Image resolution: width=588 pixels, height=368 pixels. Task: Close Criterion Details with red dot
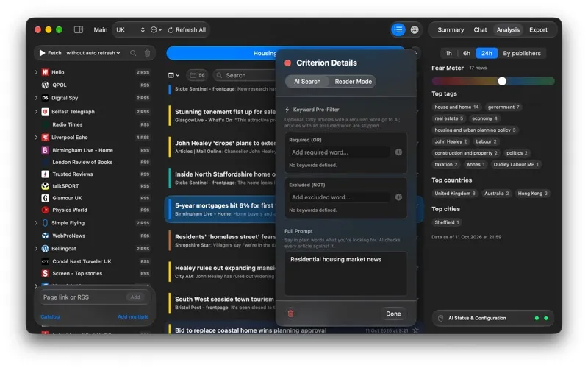coord(287,63)
